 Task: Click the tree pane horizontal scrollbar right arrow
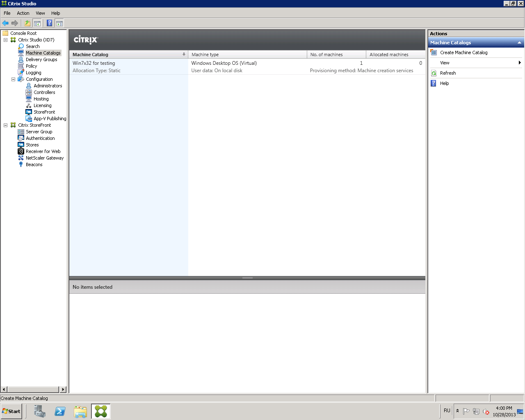click(x=63, y=389)
